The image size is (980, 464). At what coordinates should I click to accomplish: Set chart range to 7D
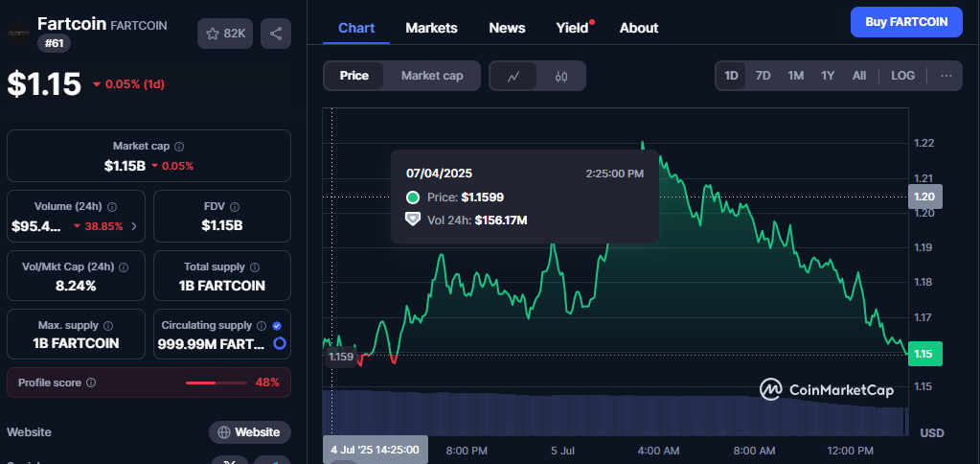click(763, 76)
